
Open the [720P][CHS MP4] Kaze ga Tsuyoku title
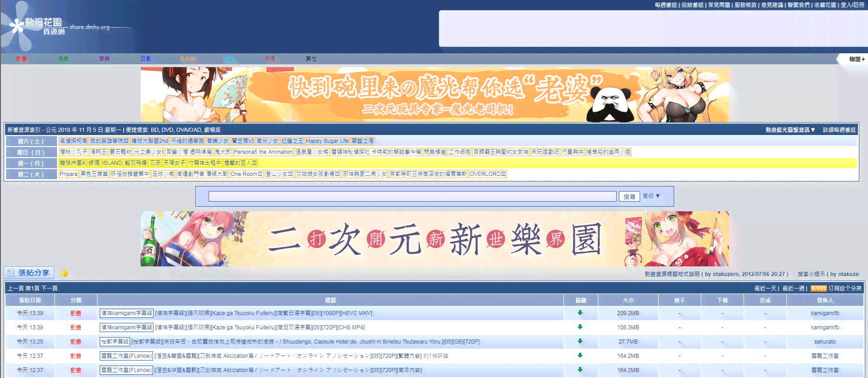pyautogui.click(x=260, y=327)
